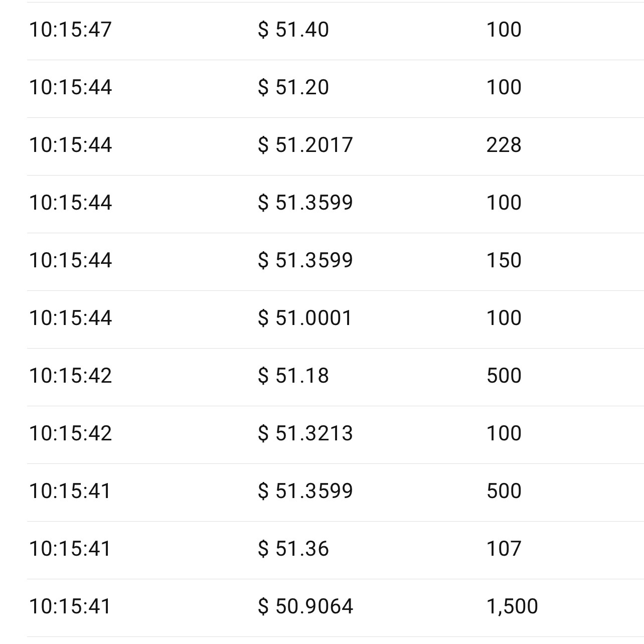Select the $ 51.3599 price with 150 volume
Image resolution: width=644 pixels, height=644 pixels.
click(305, 260)
